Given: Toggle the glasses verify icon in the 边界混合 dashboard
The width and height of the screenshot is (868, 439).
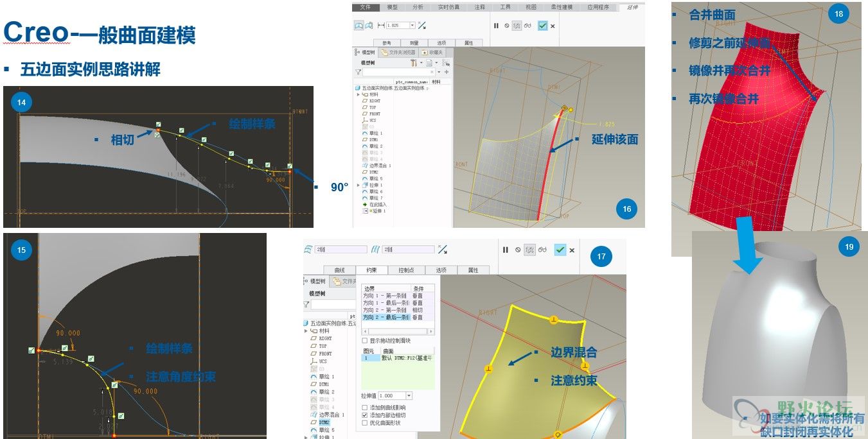Looking at the screenshot, I should [543, 250].
